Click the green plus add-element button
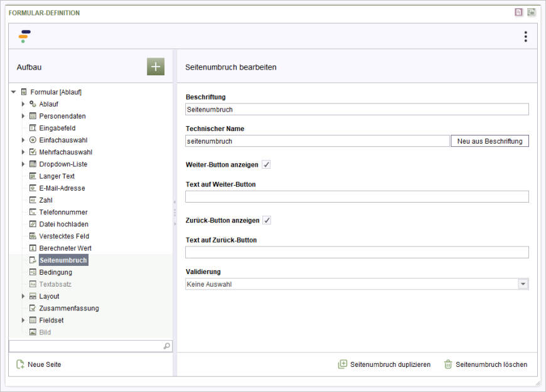This screenshot has width=546, height=392. 156,67
